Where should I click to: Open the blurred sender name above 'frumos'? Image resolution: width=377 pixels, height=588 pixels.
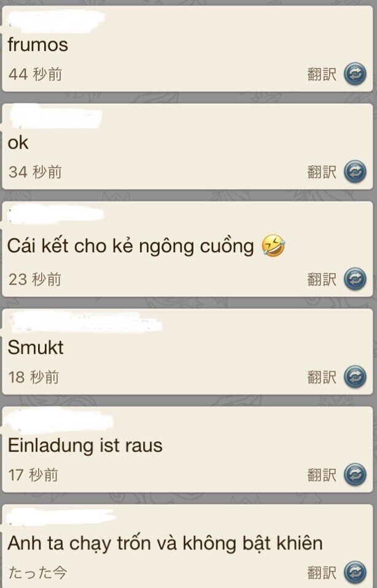56,21
